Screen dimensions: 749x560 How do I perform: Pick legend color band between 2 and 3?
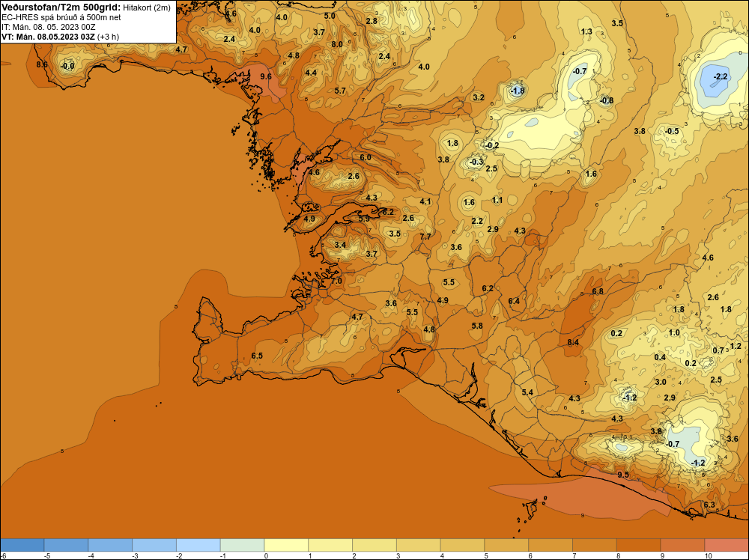(x=374, y=545)
